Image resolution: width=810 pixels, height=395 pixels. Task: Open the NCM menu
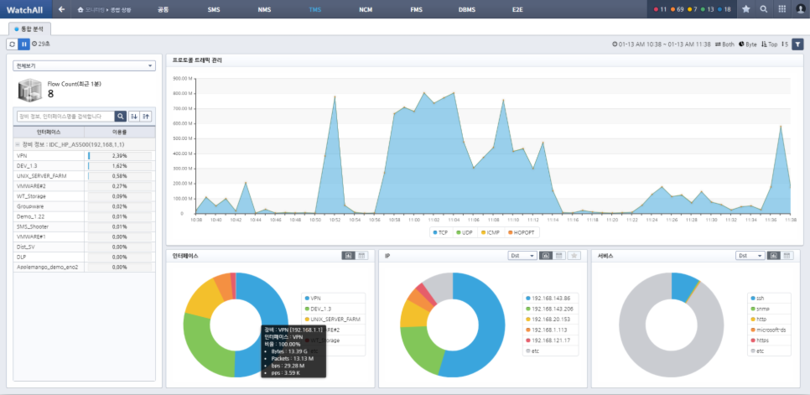coord(366,9)
